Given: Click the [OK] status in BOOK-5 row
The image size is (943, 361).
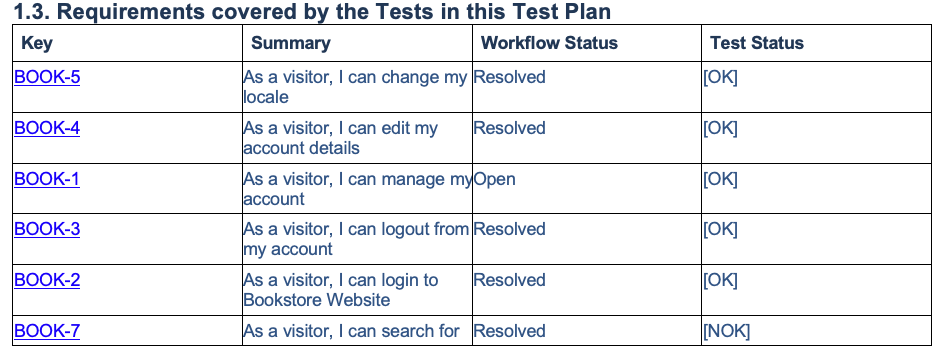Looking at the screenshot, I should click(720, 77).
